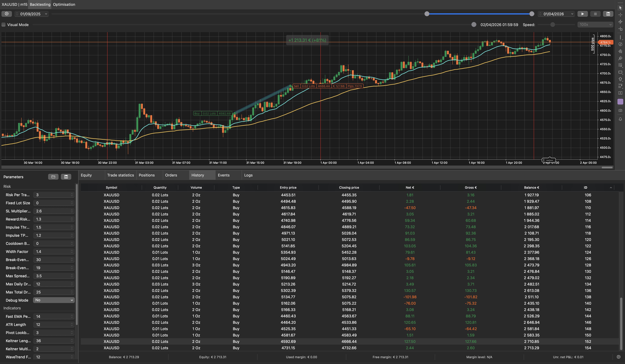Enable the Visual Mode checkbox

click(4, 25)
